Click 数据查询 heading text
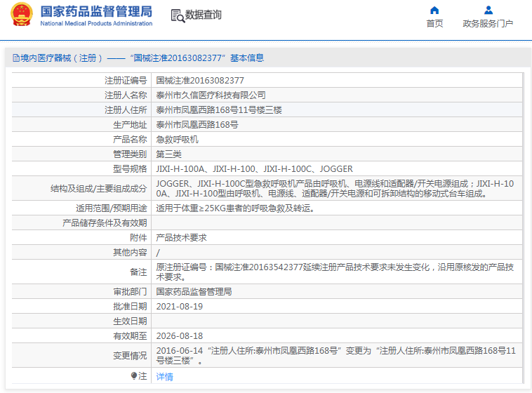 click(204, 15)
